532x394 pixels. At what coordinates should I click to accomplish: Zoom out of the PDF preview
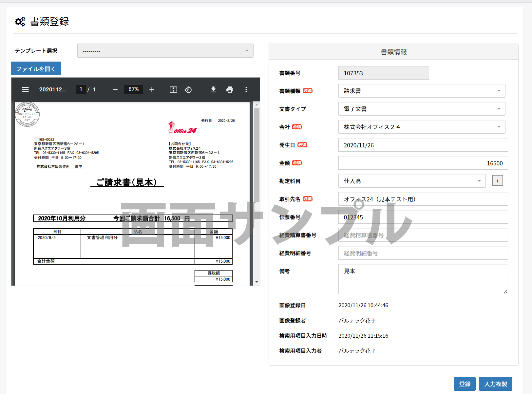[x=115, y=89]
